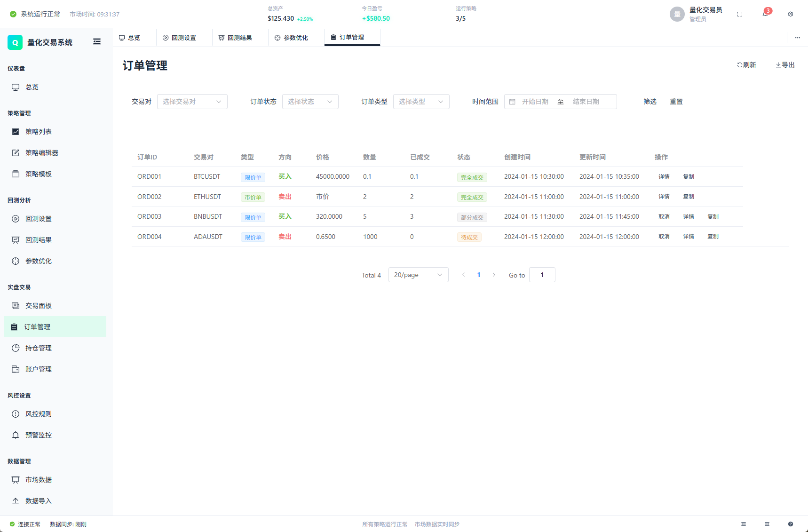Click the 结束日期 field
The image size is (808, 532).
pyautogui.click(x=586, y=102)
